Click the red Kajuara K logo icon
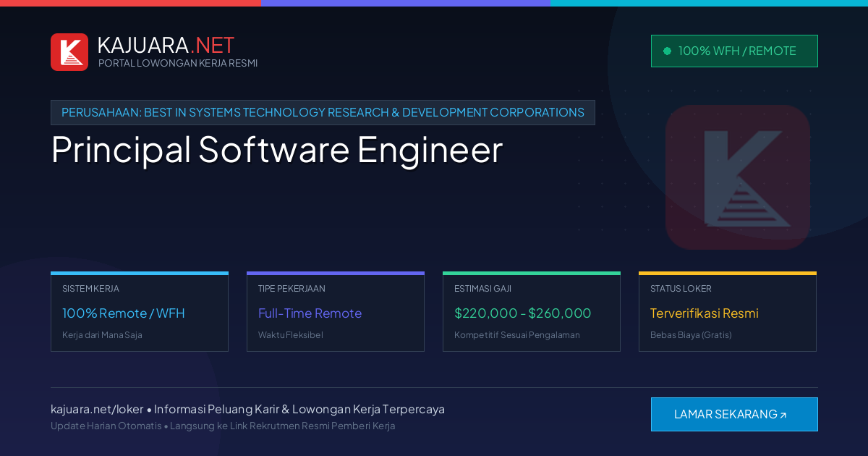Screen dimensions: 868x456 pyautogui.click(x=69, y=52)
